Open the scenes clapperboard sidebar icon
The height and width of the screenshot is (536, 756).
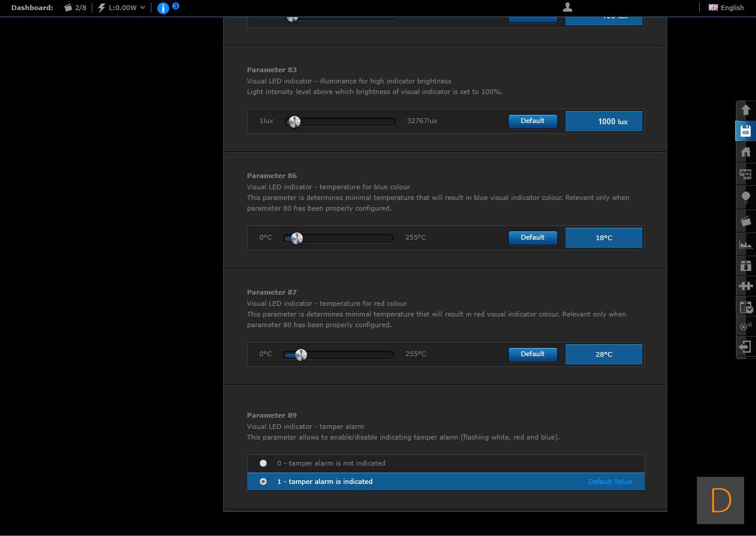(x=745, y=221)
